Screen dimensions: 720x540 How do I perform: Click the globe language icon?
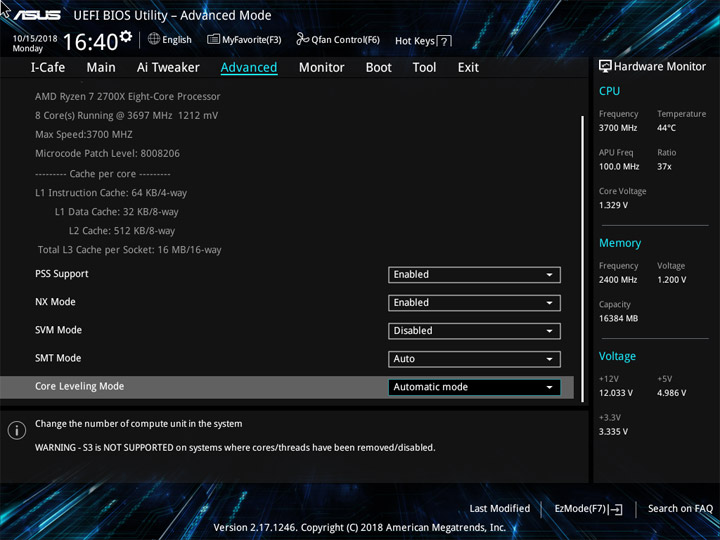(154, 39)
